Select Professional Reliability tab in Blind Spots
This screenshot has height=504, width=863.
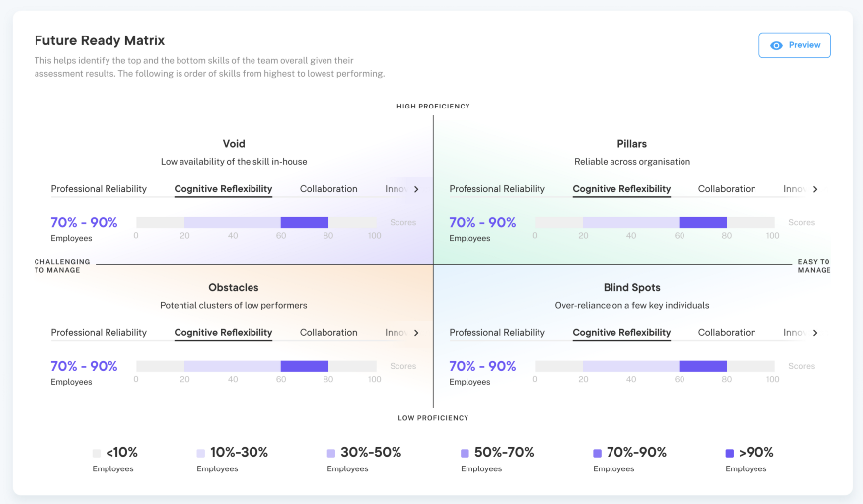[497, 333]
